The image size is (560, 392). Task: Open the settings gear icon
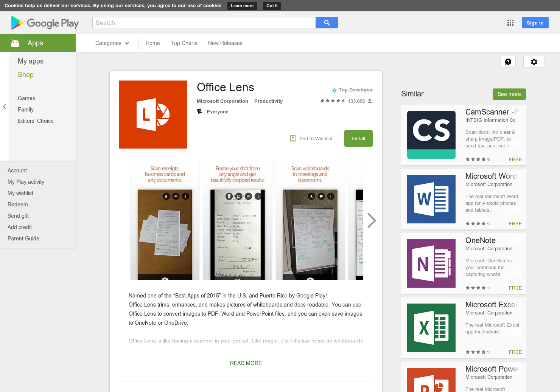534,61
